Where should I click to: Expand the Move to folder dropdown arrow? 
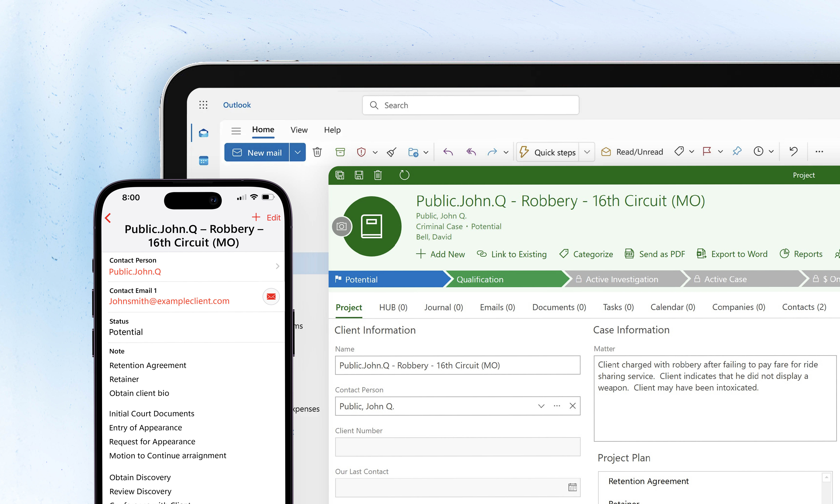tap(426, 153)
